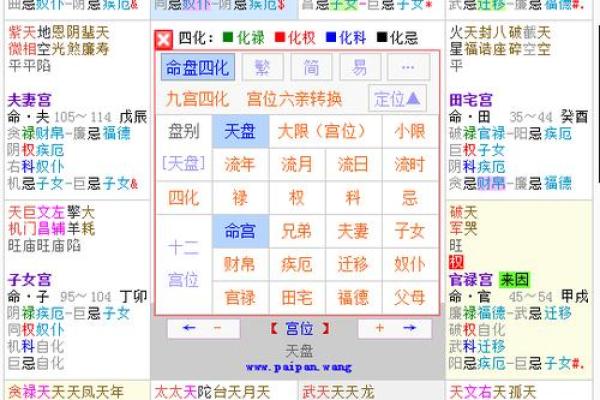Click the left arrow ← stepper
This screenshot has width=600, height=400.
(x=189, y=328)
